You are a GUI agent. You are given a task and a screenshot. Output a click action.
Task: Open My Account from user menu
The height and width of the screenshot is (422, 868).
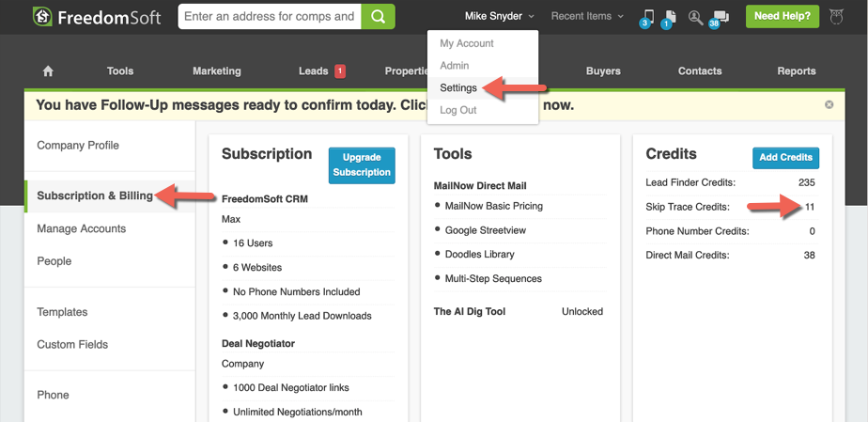point(466,43)
